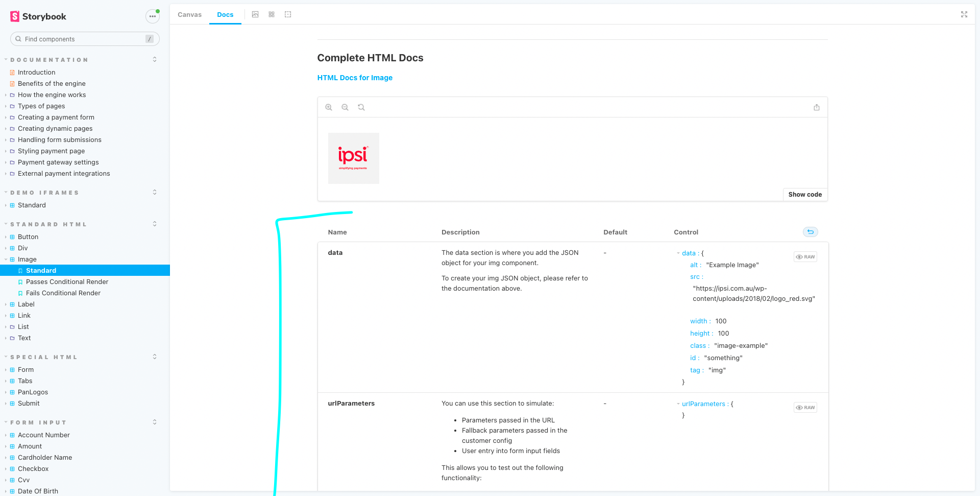Switch to the Canvas tab
This screenshot has width=980, height=496.
pos(190,15)
